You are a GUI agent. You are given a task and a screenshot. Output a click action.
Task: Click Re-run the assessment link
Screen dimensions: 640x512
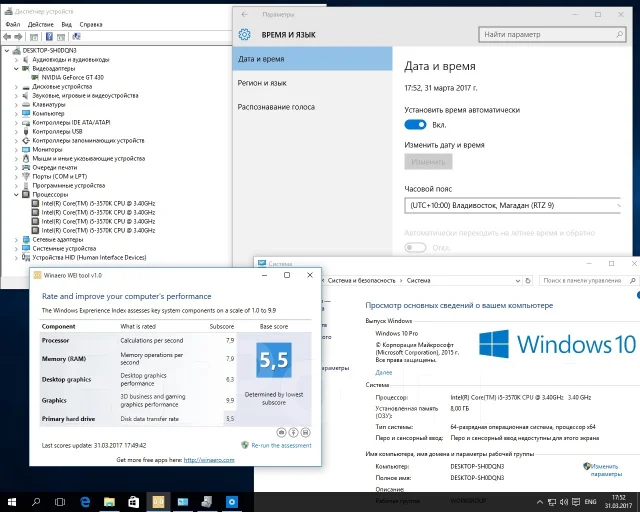pos(281,445)
